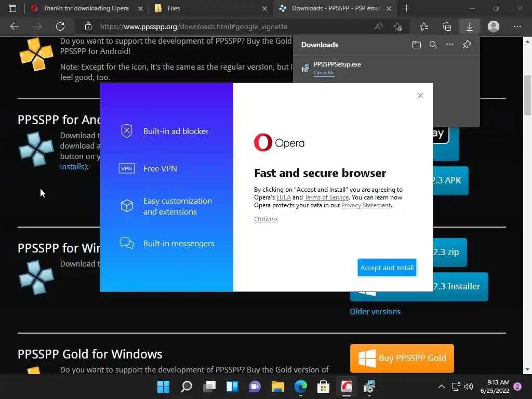Click Accept and Install in the Opera dialog
This screenshot has height=399, width=532.
[387, 268]
